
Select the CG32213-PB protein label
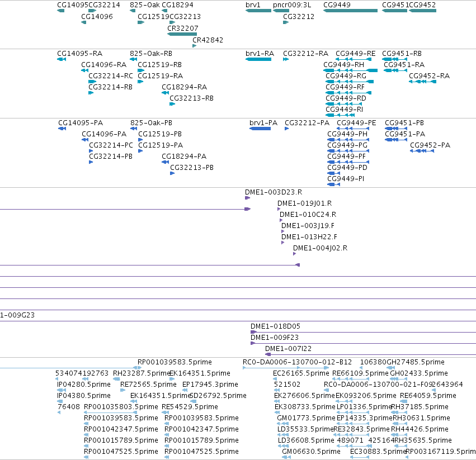coord(192,168)
